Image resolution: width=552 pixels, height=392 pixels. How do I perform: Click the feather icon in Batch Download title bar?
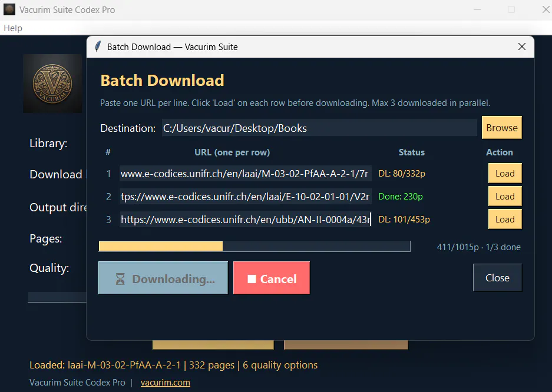pyautogui.click(x=98, y=46)
